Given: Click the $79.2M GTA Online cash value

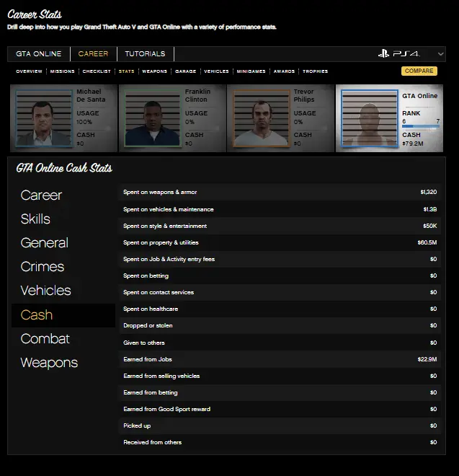Looking at the screenshot, I should click(x=413, y=144).
